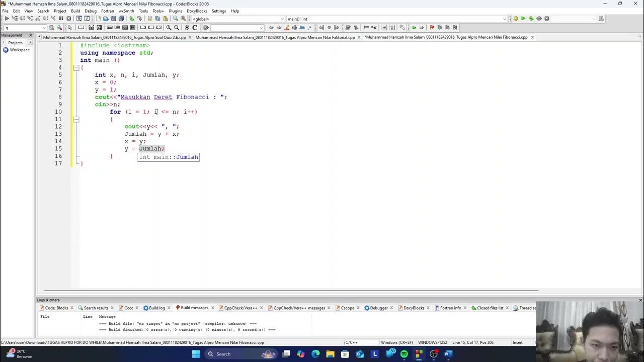
Task: Click the Redo arrow icon
Action: coord(140,19)
